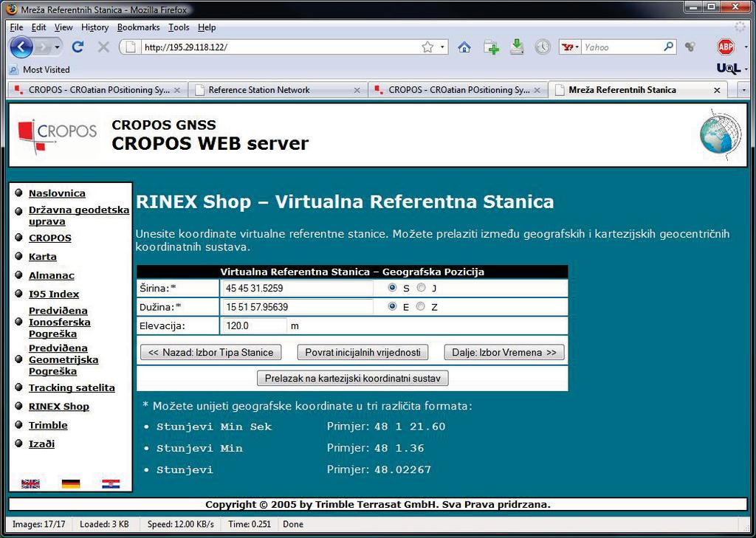
Task: Open the RINEX Shop sidebar link
Action: (59, 407)
